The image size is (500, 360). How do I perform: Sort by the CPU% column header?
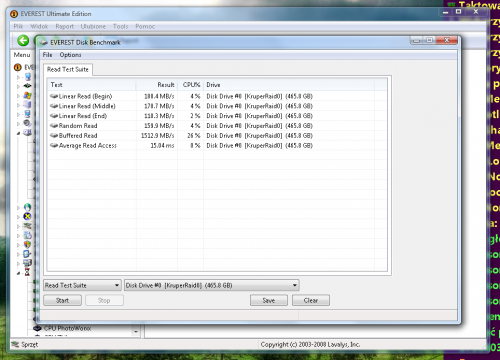click(191, 85)
